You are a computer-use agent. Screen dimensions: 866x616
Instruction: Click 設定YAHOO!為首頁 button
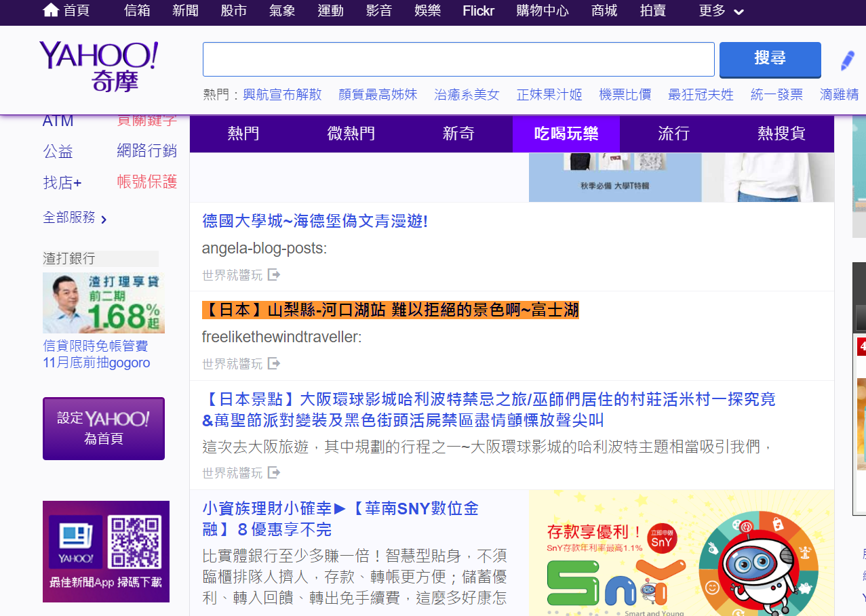coord(104,428)
